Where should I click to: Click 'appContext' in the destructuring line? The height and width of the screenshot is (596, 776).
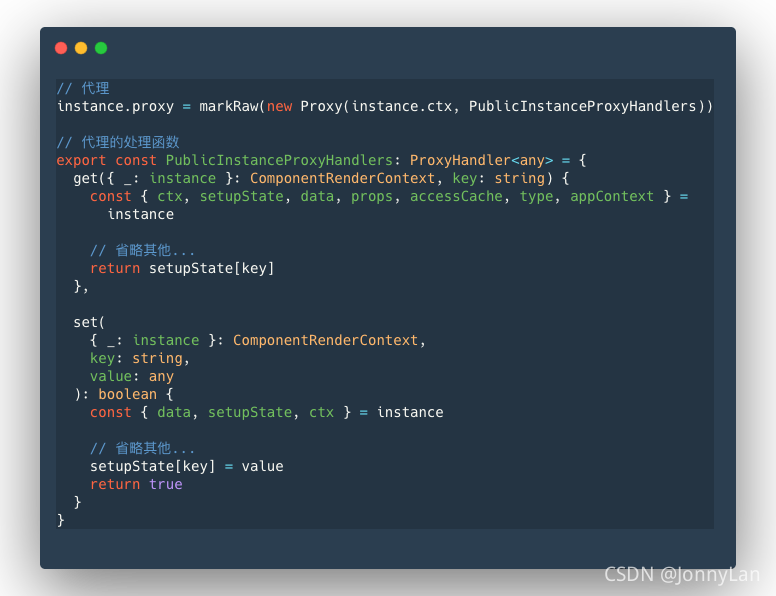click(x=612, y=197)
